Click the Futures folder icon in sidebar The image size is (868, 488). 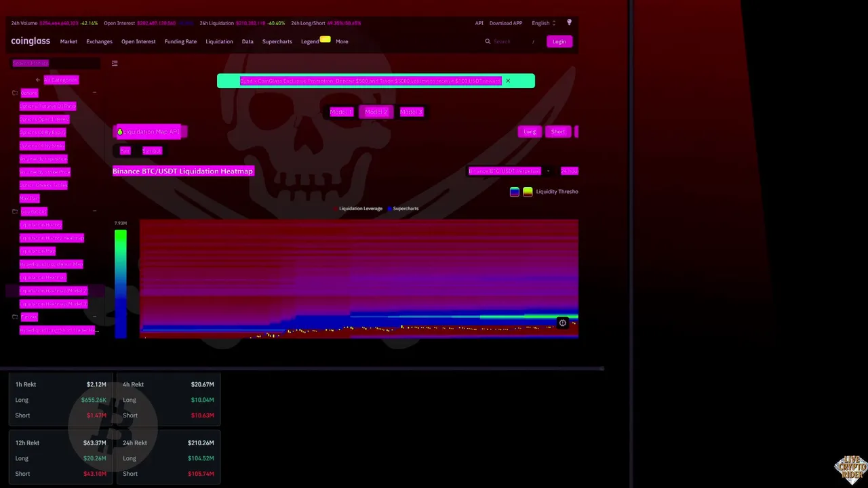click(x=15, y=317)
